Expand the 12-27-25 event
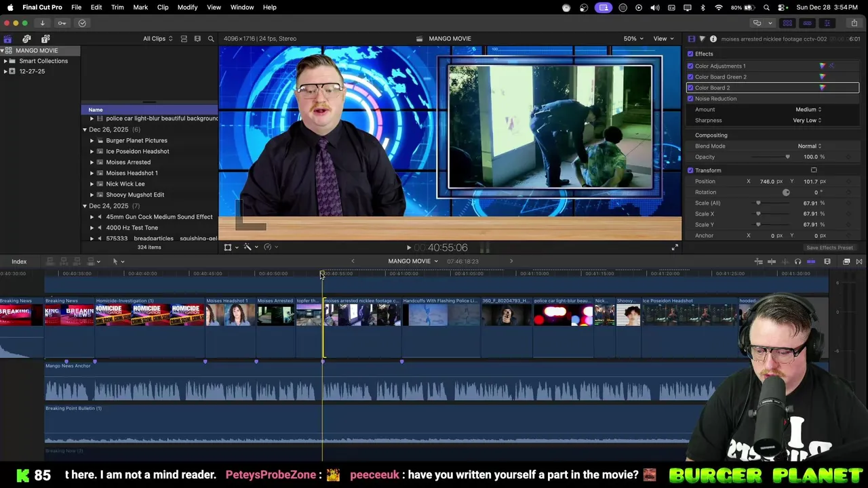This screenshot has width=868, height=488. pyautogui.click(x=5, y=71)
